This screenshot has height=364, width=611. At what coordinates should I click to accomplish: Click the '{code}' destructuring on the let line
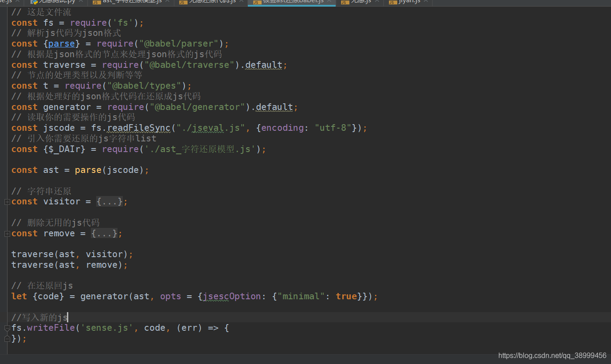click(48, 296)
